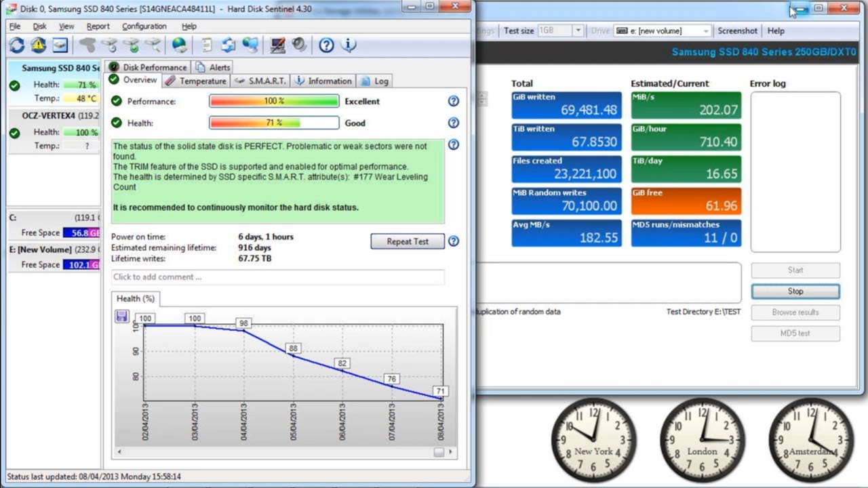Click the GiB free 61.96 orange tile
The width and height of the screenshot is (868, 488).
click(686, 201)
